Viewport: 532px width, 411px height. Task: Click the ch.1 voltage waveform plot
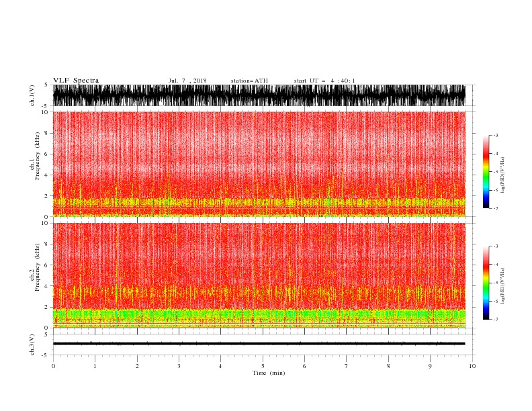pyautogui.click(x=259, y=95)
